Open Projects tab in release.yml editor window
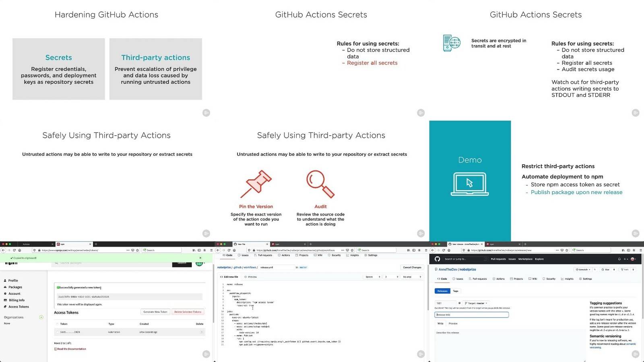644x362 pixels. click(302, 255)
